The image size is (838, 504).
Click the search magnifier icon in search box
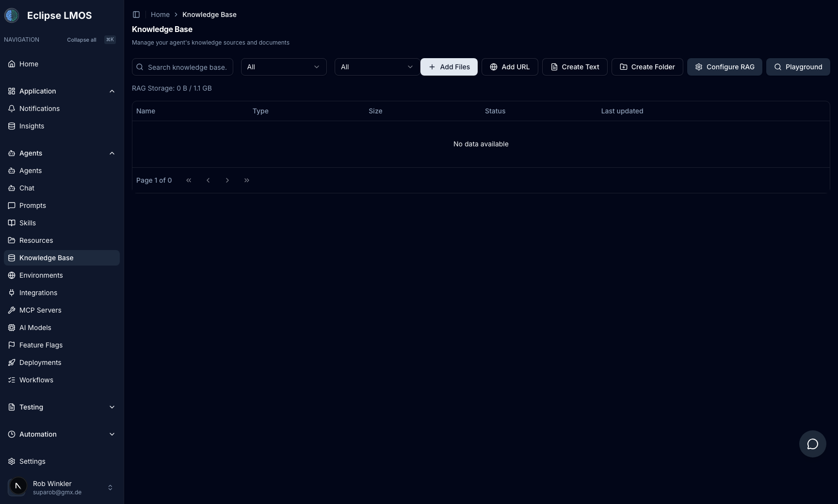pos(140,67)
